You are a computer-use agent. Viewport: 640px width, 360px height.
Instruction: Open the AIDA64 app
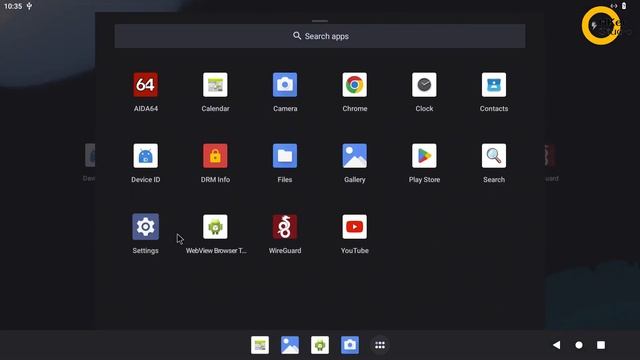[x=146, y=85]
